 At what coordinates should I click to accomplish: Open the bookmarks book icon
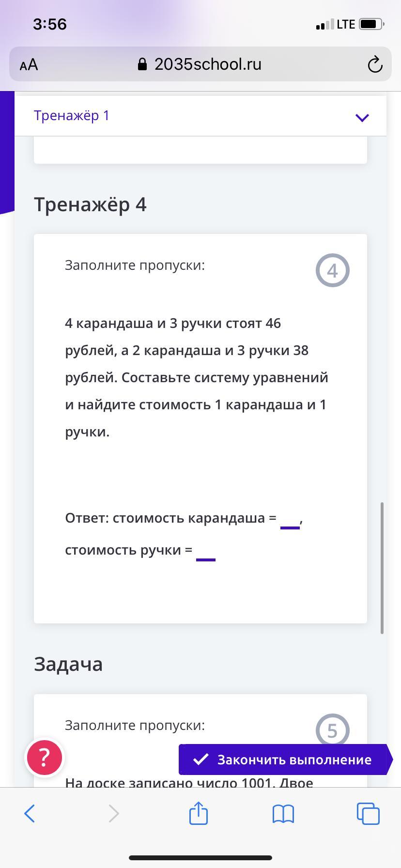coord(283,814)
